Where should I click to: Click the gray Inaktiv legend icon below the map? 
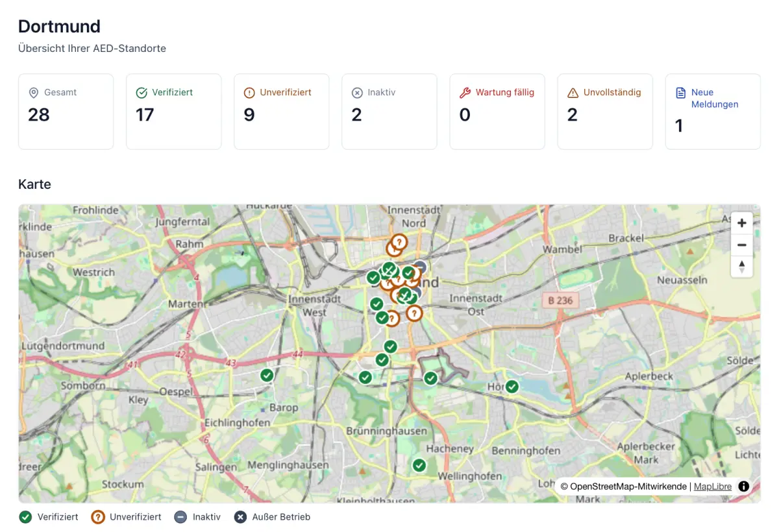[180, 517]
